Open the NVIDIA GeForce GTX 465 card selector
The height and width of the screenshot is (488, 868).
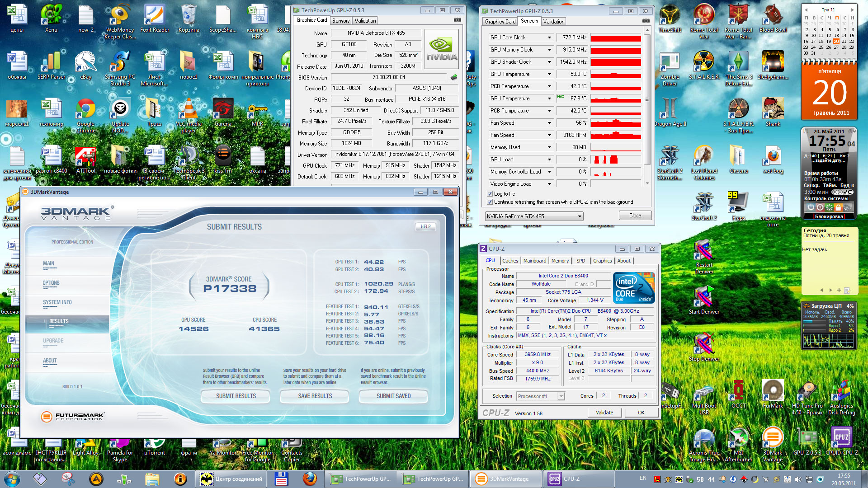pos(534,216)
